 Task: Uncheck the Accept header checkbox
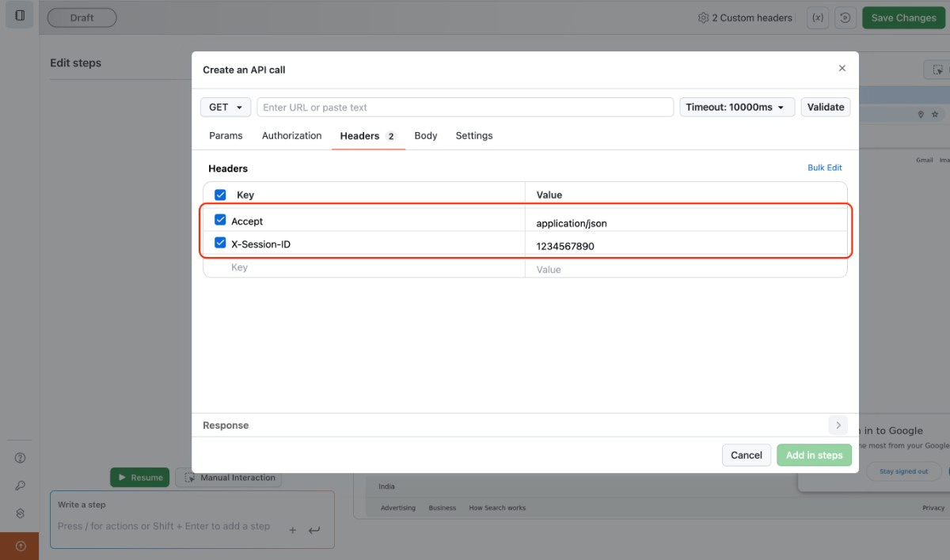(x=220, y=220)
